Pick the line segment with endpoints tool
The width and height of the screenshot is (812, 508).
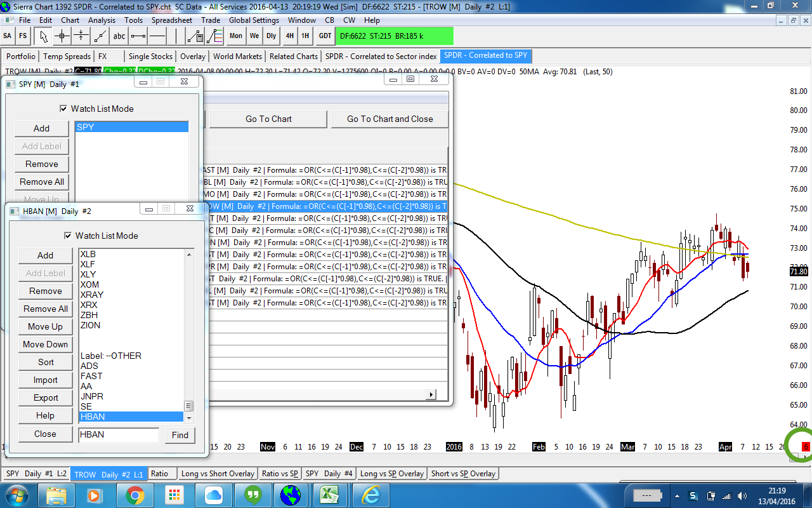click(138, 36)
